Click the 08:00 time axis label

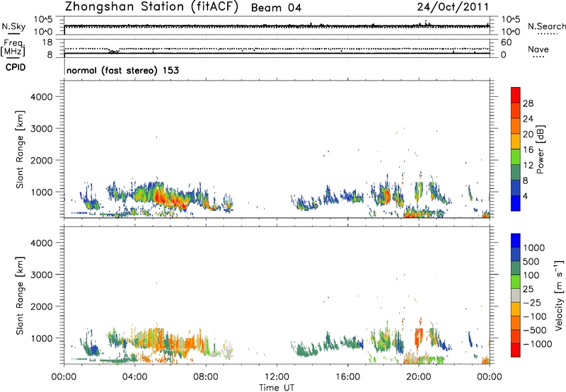point(206,377)
